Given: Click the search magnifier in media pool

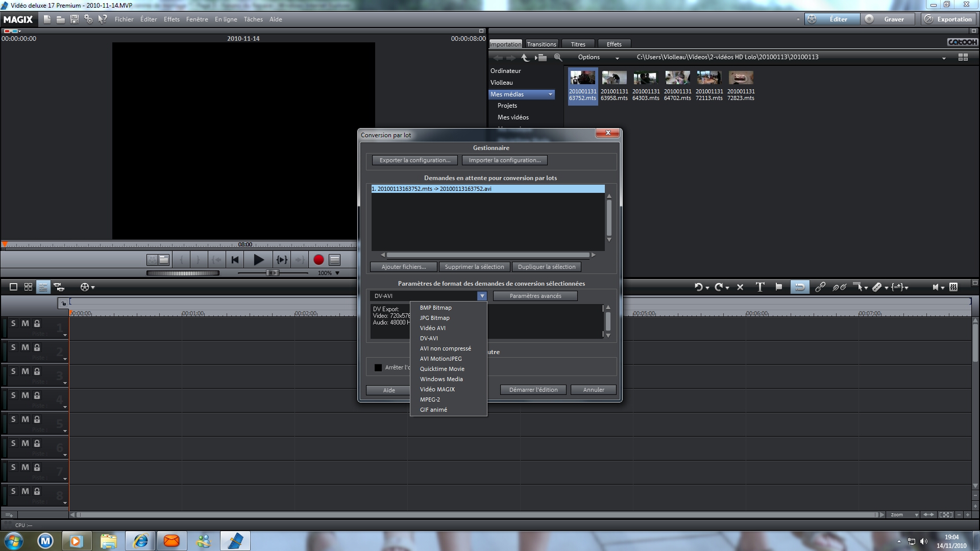Looking at the screenshot, I should click(558, 58).
